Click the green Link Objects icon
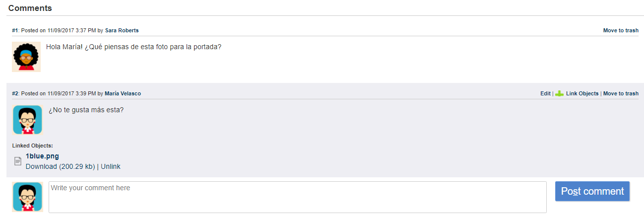The image size is (644, 221). pos(559,93)
